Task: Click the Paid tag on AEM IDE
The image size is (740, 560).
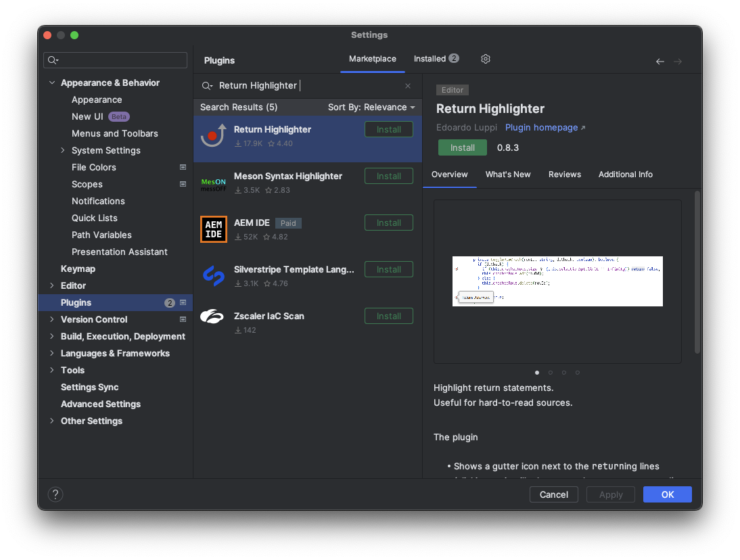Action: point(288,223)
